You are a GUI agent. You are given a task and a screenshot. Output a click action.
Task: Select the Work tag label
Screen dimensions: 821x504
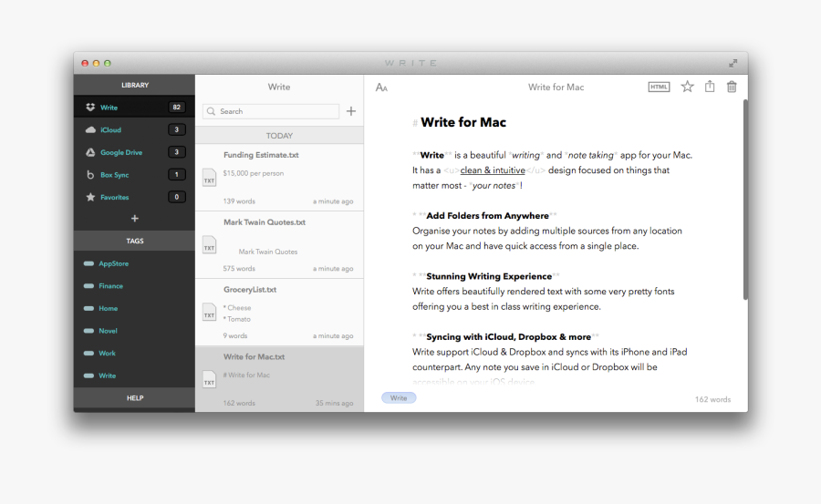click(107, 354)
